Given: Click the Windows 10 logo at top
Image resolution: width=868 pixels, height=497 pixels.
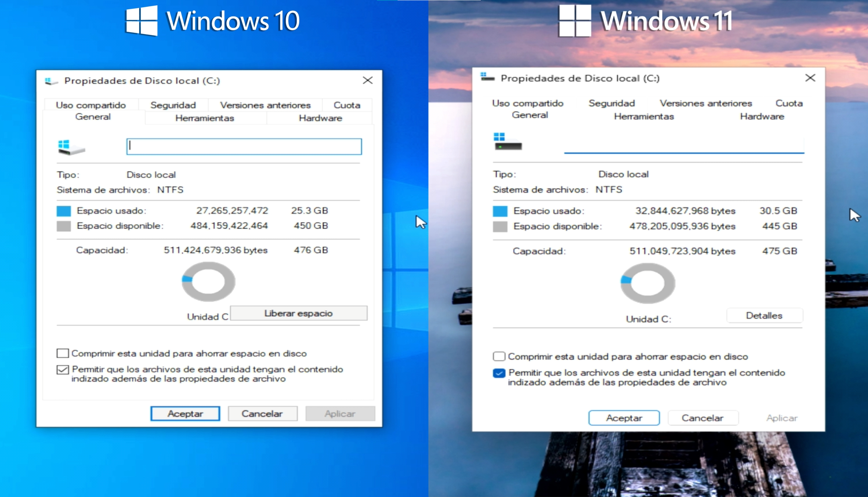Looking at the screenshot, I should tap(142, 21).
